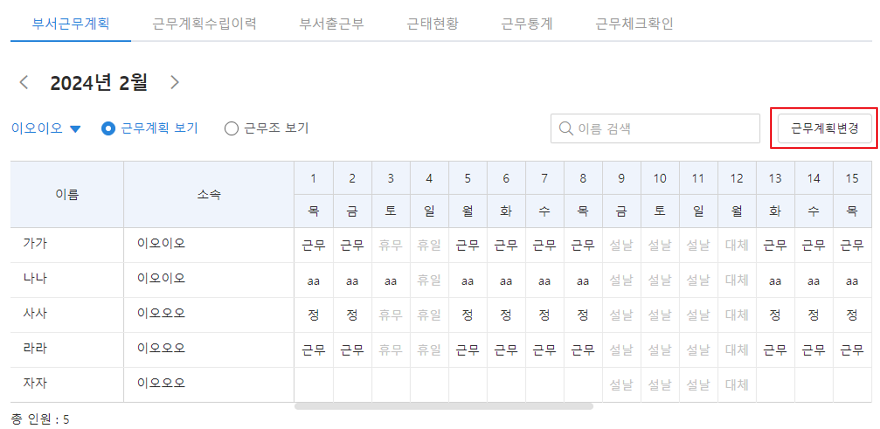
Task: Select the 근무계획 보기 radio button
Action: click(x=108, y=129)
